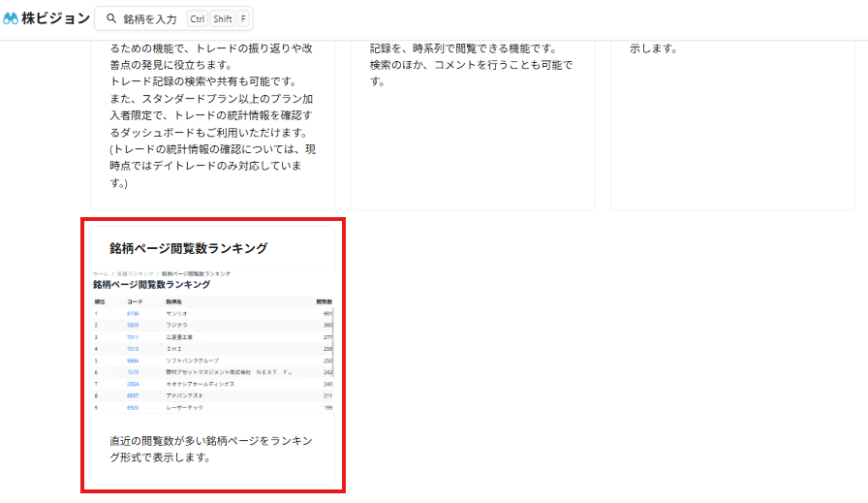The width and height of the screenshot is (868, 503).
Task: Click the ranking card description text
Action: tap(211, 449)
